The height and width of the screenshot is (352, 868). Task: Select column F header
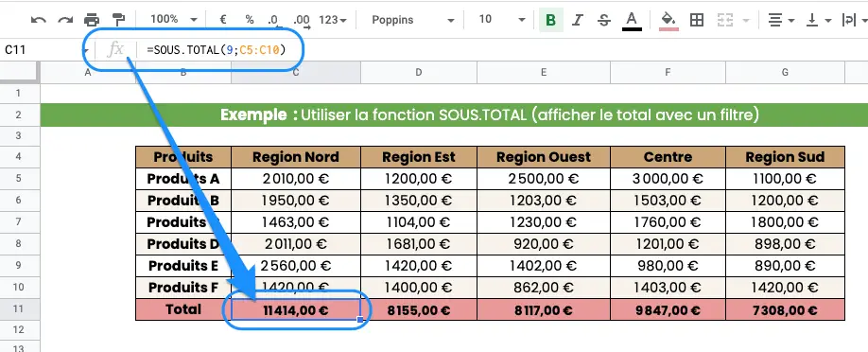click(668, 72)
